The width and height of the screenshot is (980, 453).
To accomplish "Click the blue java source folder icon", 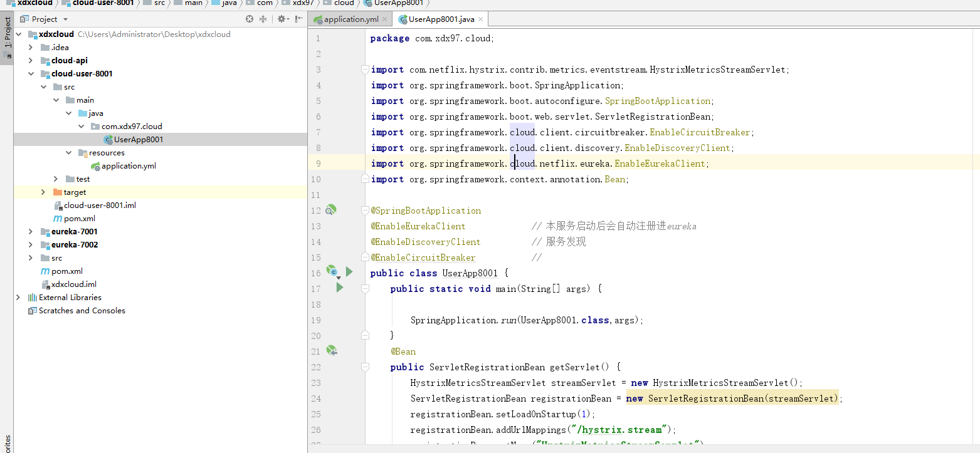I will point(83,113).
